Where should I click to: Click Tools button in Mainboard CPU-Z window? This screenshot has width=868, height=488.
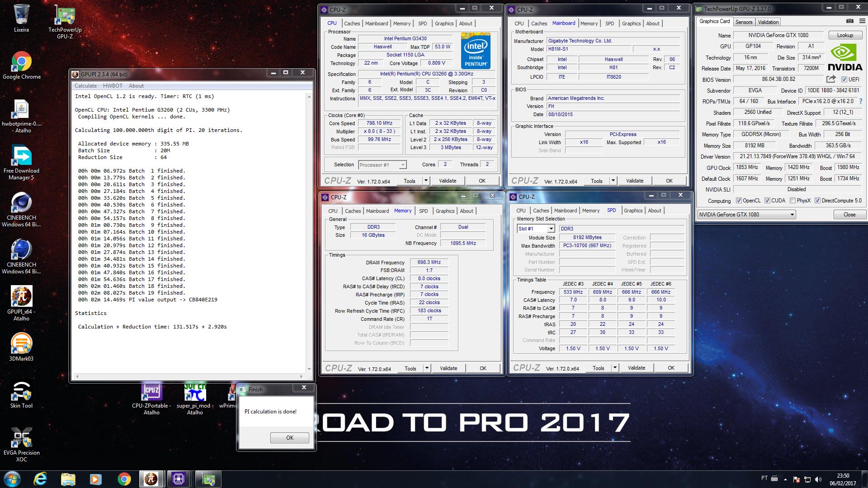pos(597,181)
